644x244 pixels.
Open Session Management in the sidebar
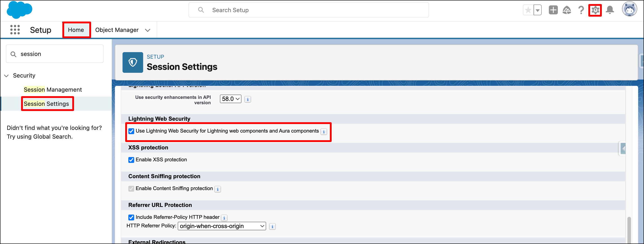point(53,90)
